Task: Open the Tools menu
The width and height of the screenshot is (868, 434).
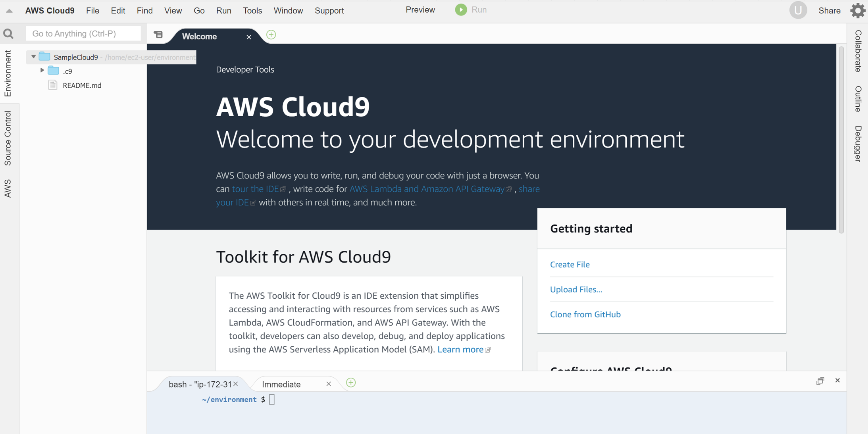Action: [252, 11]
